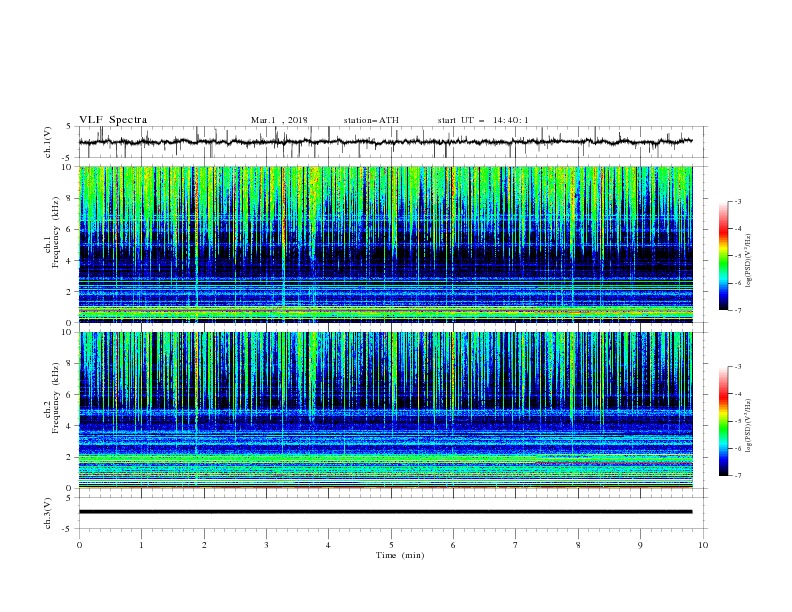Click time axis tick label "10"
This screenshot has width=792, height=612.
point(703,545)
